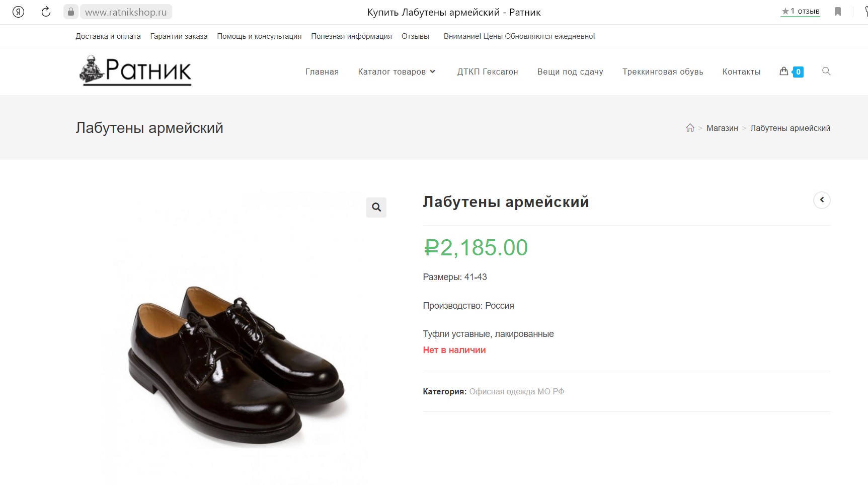
Task: Click the 1 отзыв rating badge
Action: [800, 11]
